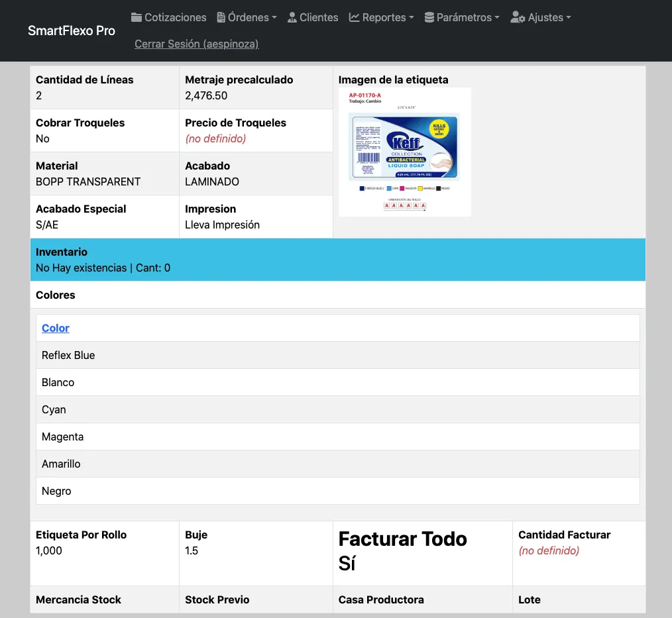Click the blue Inventario banner
Viewport: 672px width, 618px height.
pyautogui.click(x=337, y=260)
